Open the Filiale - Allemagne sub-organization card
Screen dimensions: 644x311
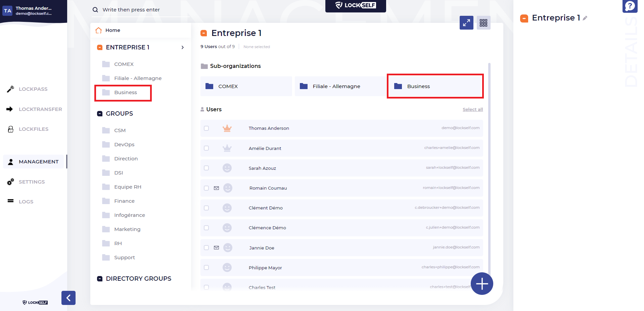click(340, 86)
